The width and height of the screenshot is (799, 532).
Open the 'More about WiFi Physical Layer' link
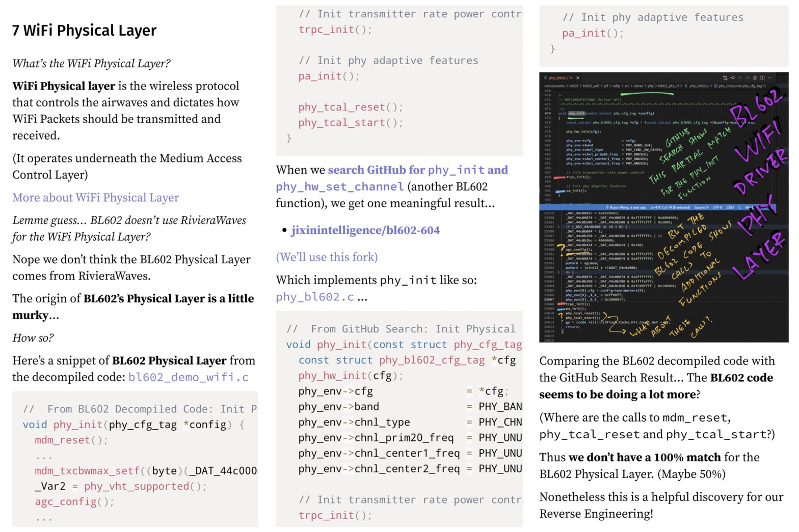[96, 198]
